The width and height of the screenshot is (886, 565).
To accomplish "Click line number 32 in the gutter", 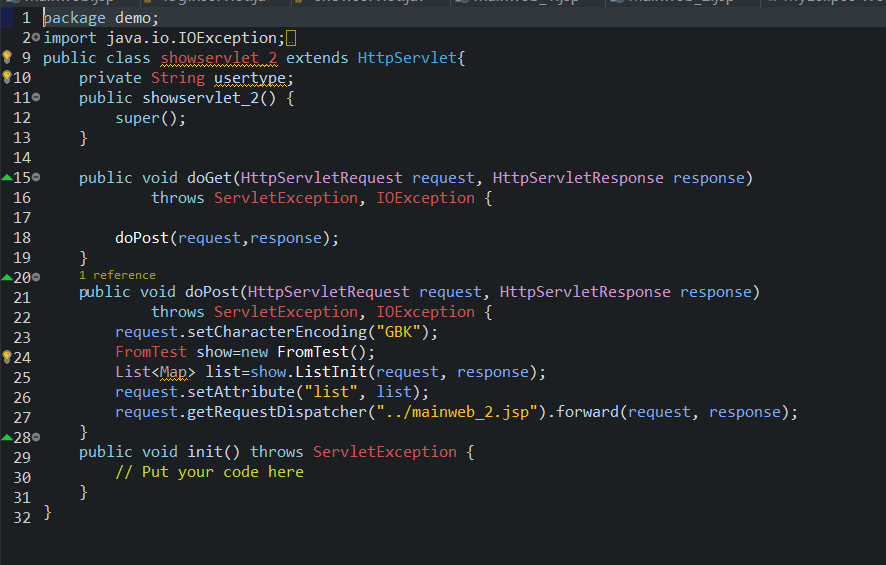I will point(22,518).
